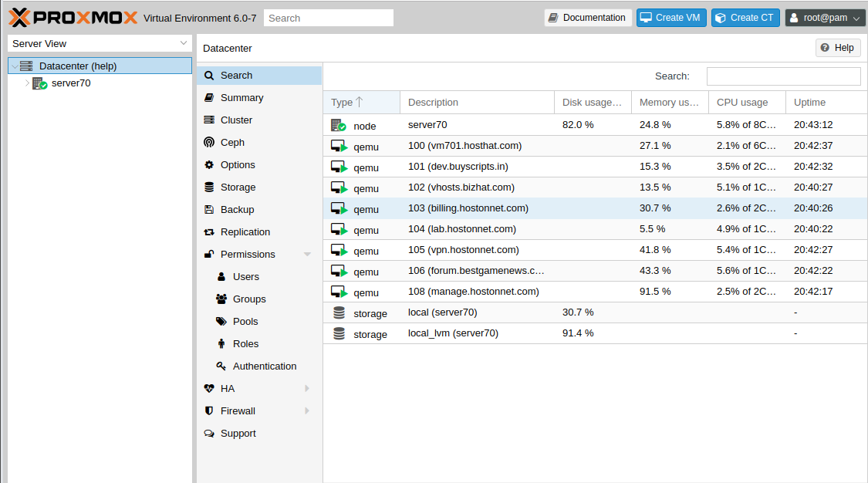
Task: Click the Storage database icon in the menu
Action: tap(208, 187)
